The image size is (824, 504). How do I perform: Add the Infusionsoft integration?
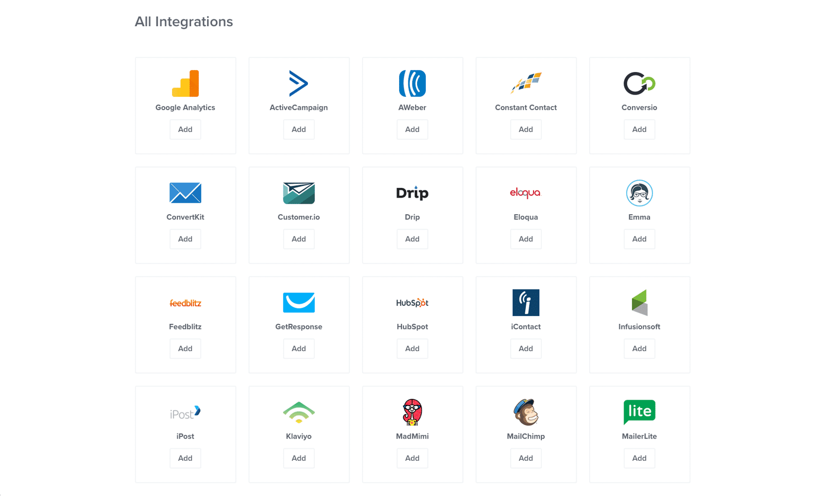tap(639, 349)
